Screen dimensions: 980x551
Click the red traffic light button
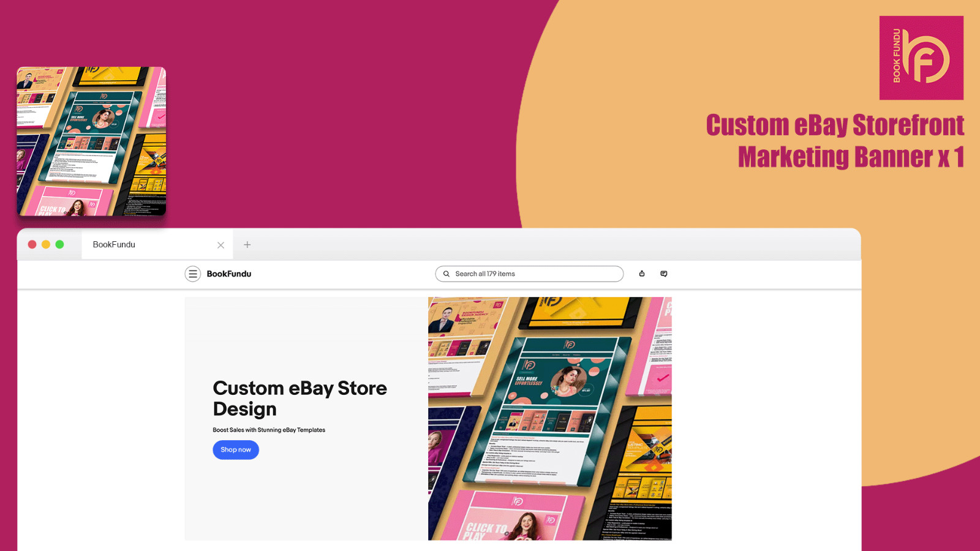(32, 244)
